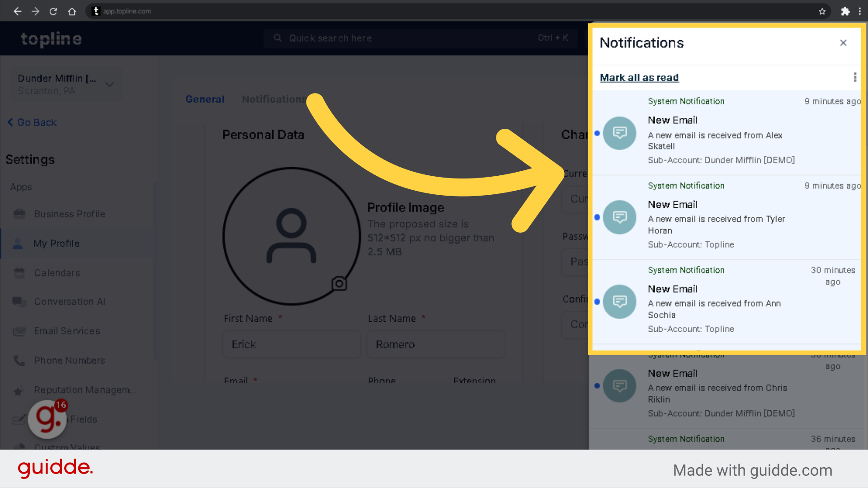Image resolution: width=868 pixels, height=488 pixels.
Task: Click camera icon to upload profile image
Action: pos(339,283)
